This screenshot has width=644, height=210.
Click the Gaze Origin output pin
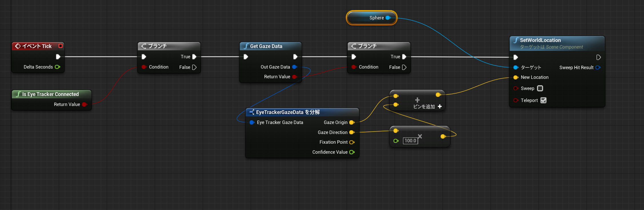(x=352, y=122)
